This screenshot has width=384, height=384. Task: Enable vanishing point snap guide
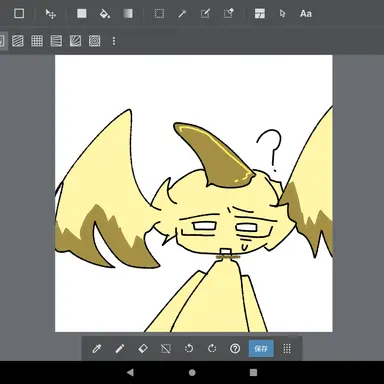coord(56,41)
